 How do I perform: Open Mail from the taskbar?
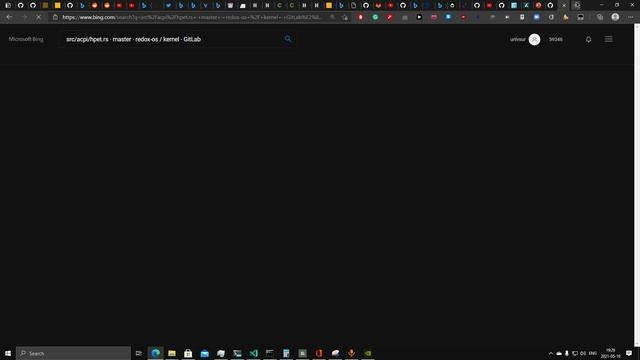click(204, 353)
